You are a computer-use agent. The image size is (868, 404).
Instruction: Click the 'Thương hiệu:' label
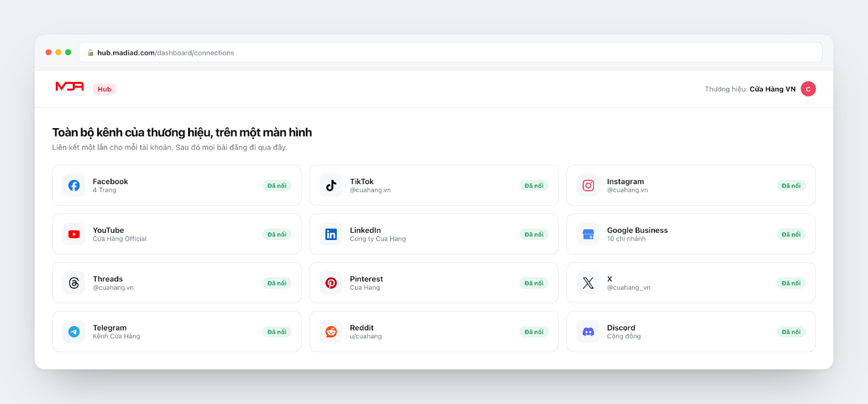pyautogui.click(x=726, y=89)
